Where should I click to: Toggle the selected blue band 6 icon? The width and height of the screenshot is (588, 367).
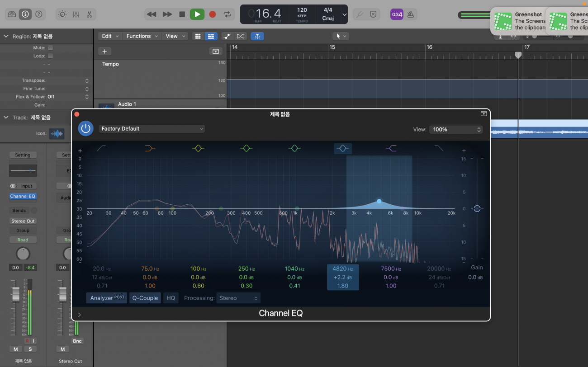pyautogui.click(x=343, y=148)
